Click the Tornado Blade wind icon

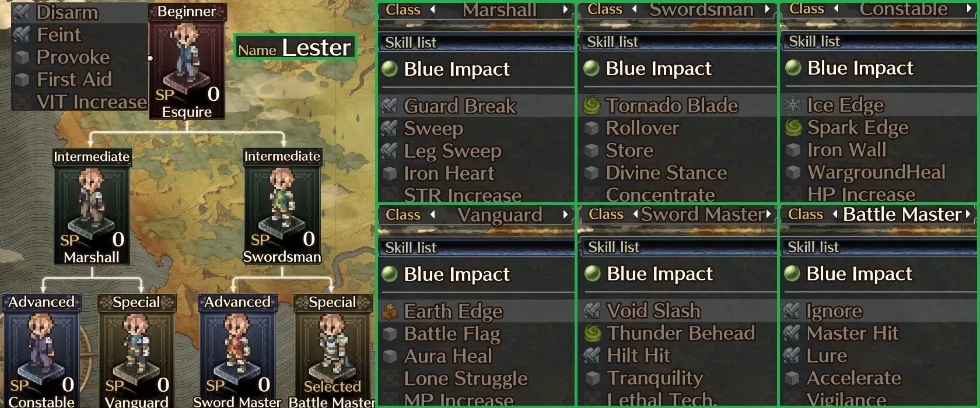(x=591, y=105)
